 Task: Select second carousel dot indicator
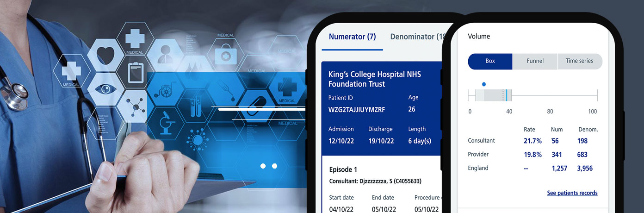point(274,166)
